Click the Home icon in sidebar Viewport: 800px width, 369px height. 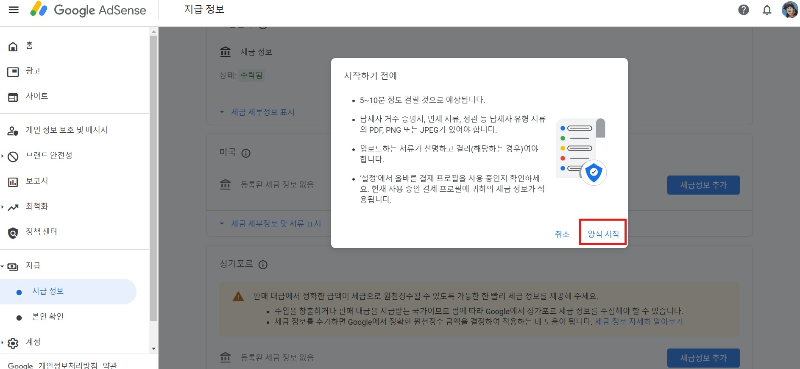click(13, 46)
